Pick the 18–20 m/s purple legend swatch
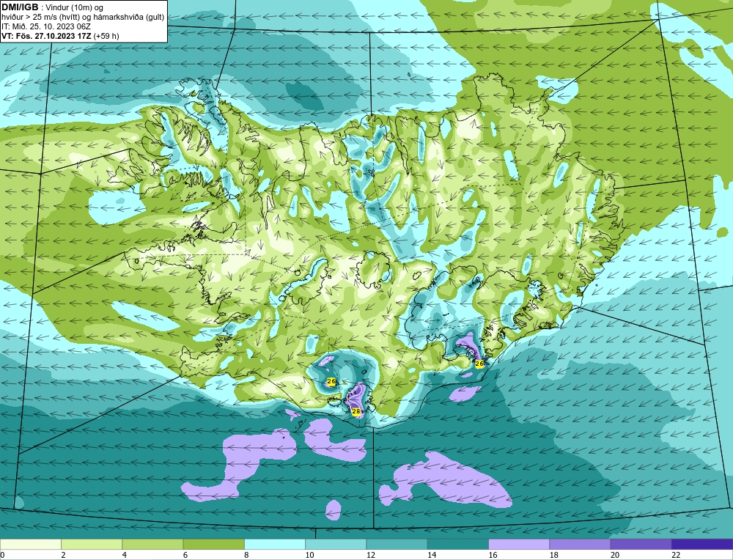The width and height of the screenshot is (733, 560). (x=580, y=544)
